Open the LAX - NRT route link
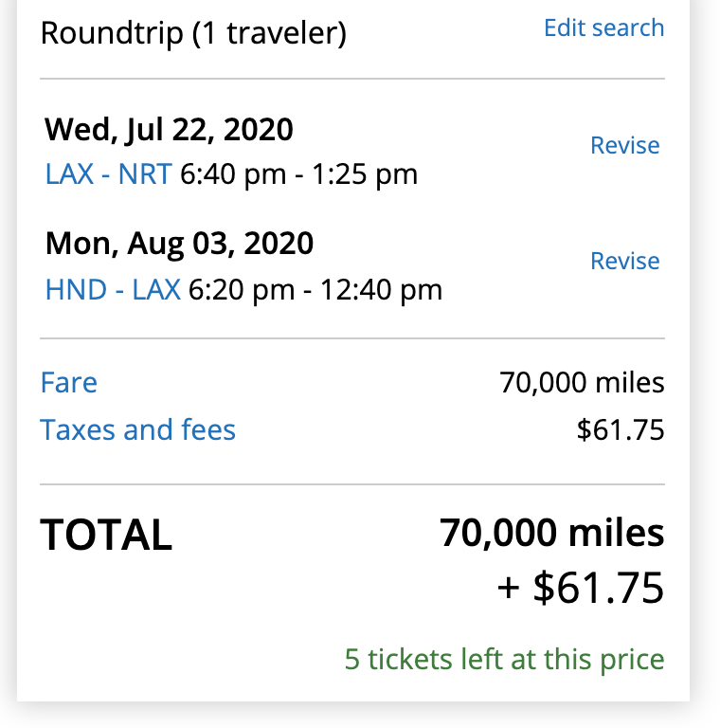This screenshot has height=728, width=720. 108,174
